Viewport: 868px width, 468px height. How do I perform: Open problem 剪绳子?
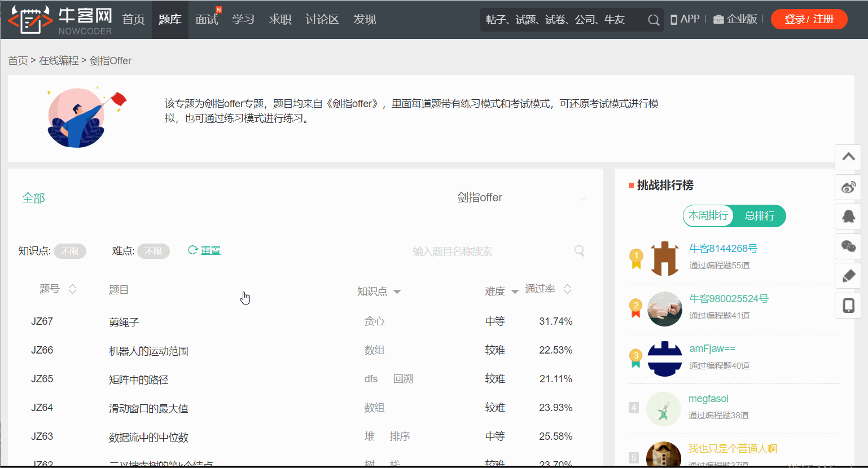tap(124, 322)
